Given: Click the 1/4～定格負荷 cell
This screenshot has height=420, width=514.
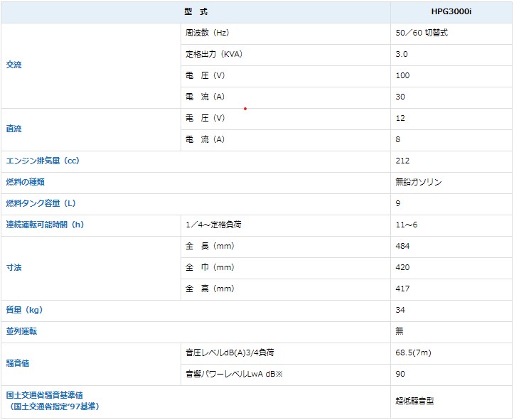Looking at the screenshot, I should coord(213,225).
